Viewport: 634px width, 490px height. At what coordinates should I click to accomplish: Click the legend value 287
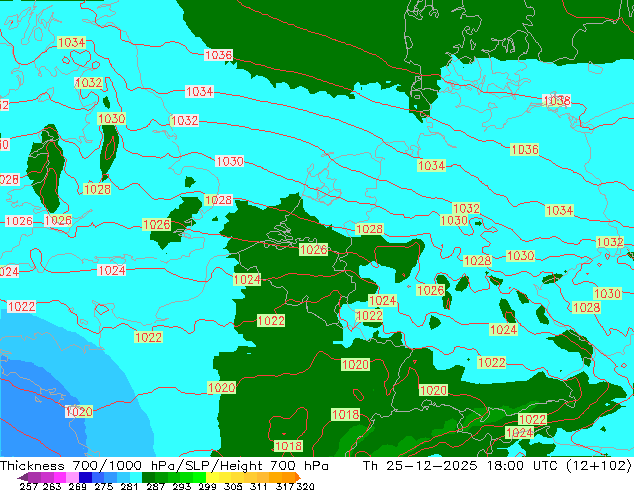tap(155, 486)
